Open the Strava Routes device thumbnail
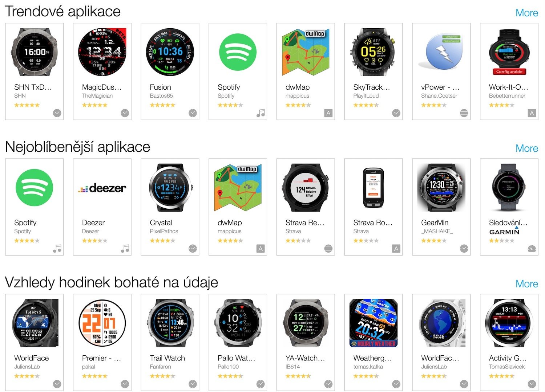This screenshot has width=545, height=392. click(374, 188)
